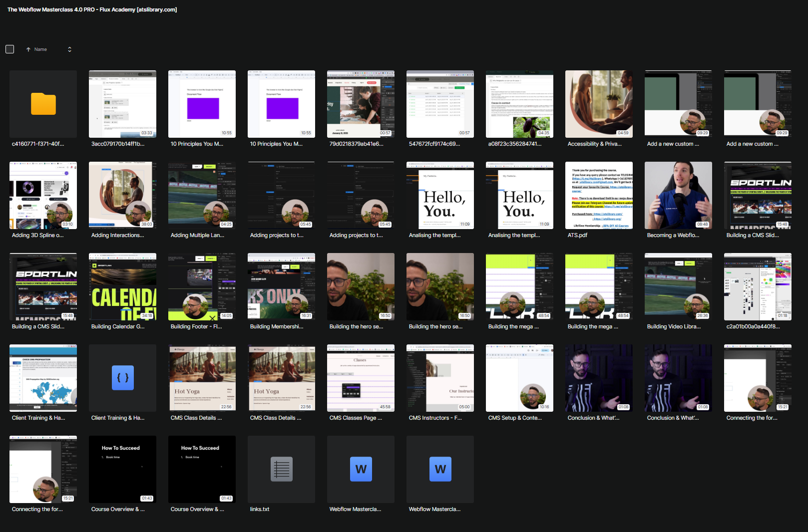This screenshot has height=532, width=808.
Task: Open the CMS Instructors video thumbnail
Action: (x=440, y=378)
